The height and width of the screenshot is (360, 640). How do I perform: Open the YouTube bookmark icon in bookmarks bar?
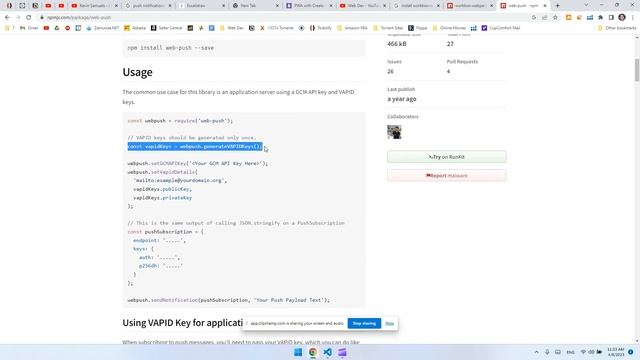tap(46, 28)
